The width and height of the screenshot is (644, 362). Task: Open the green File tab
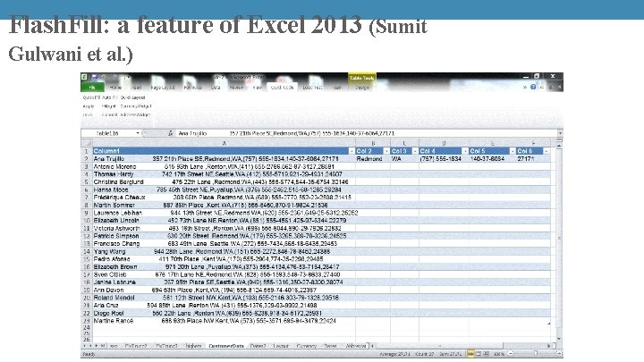click(92, 88)
